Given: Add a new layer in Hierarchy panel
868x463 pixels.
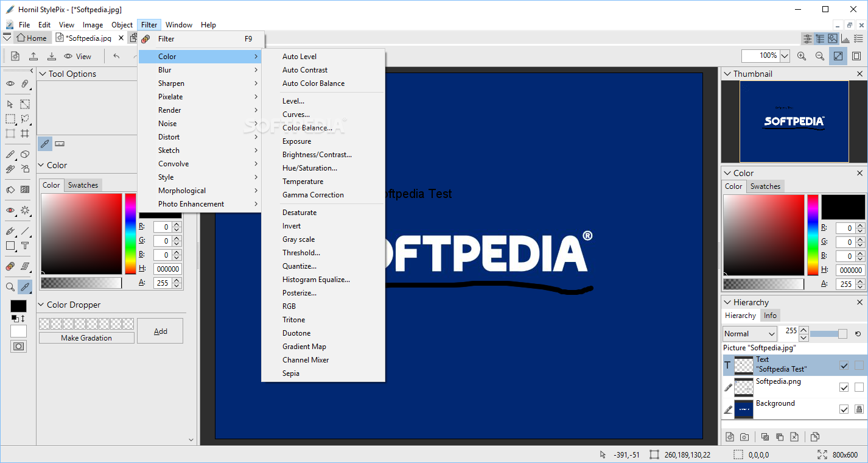Looking at the screenshot, I should [729, 437].
